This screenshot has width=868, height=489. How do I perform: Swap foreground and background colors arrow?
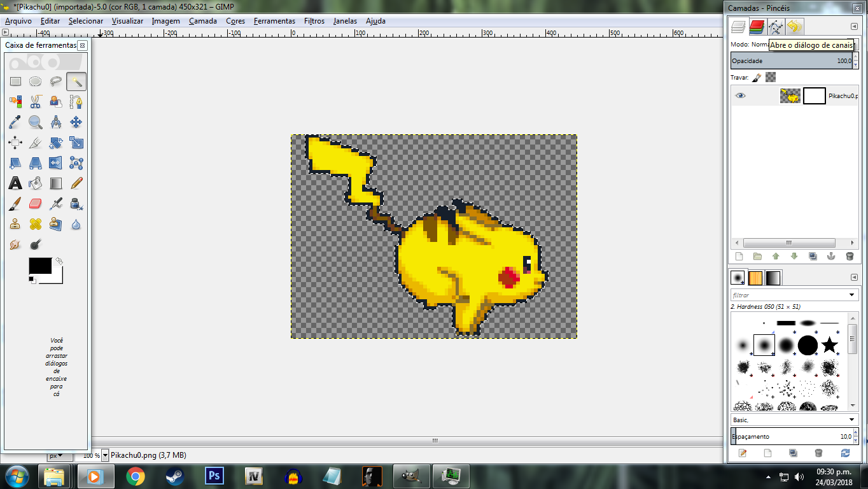point(59,261)
